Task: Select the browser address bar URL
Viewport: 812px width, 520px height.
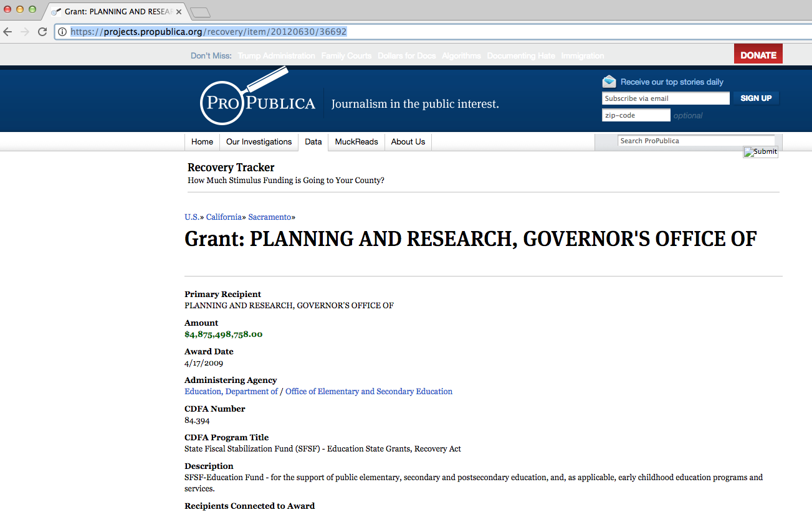Action: pos(208,32)
